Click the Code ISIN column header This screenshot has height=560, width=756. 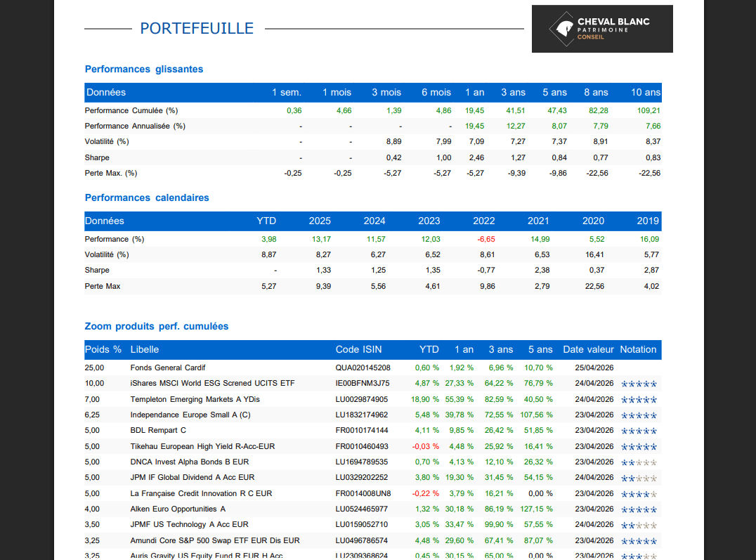[x=358, y=349]
